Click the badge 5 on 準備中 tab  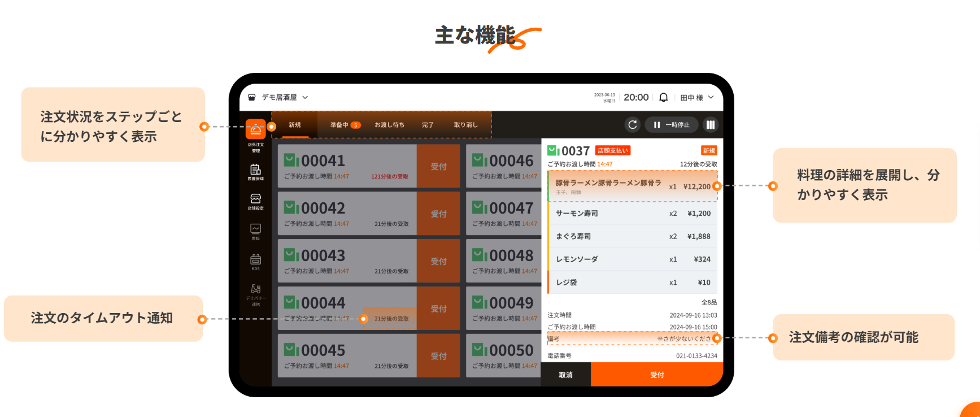(356, 125)
